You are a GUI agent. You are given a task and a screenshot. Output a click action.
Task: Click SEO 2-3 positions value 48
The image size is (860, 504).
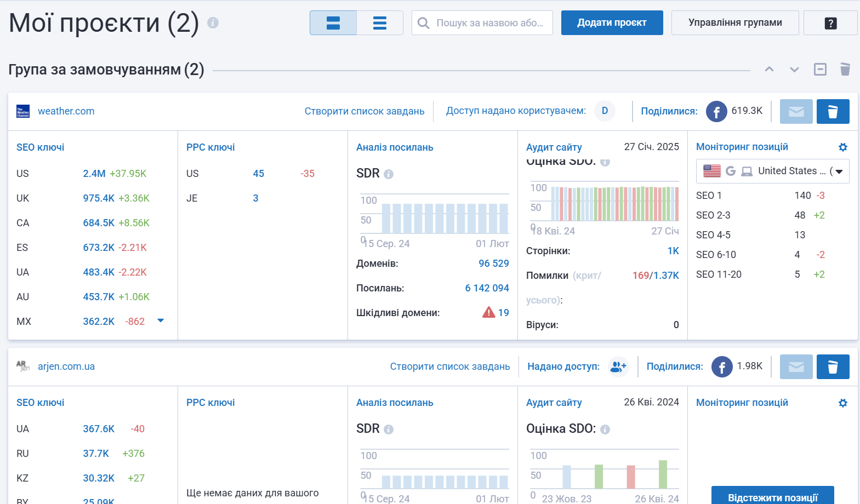click(x=800, y=215)
